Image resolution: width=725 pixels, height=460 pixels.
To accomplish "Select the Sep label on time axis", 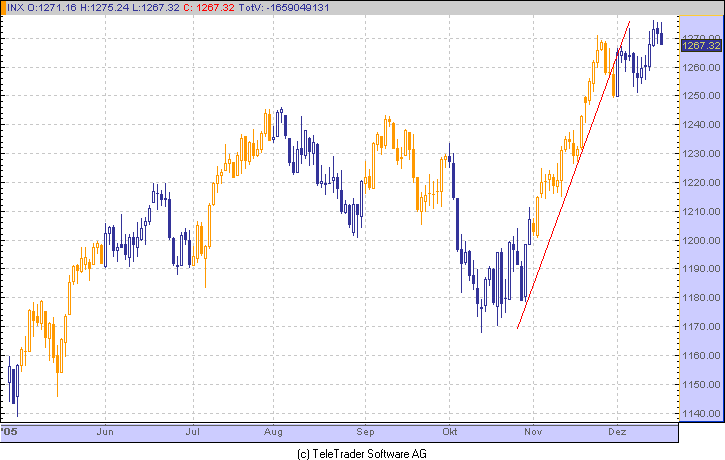I will tap(365, 432).
